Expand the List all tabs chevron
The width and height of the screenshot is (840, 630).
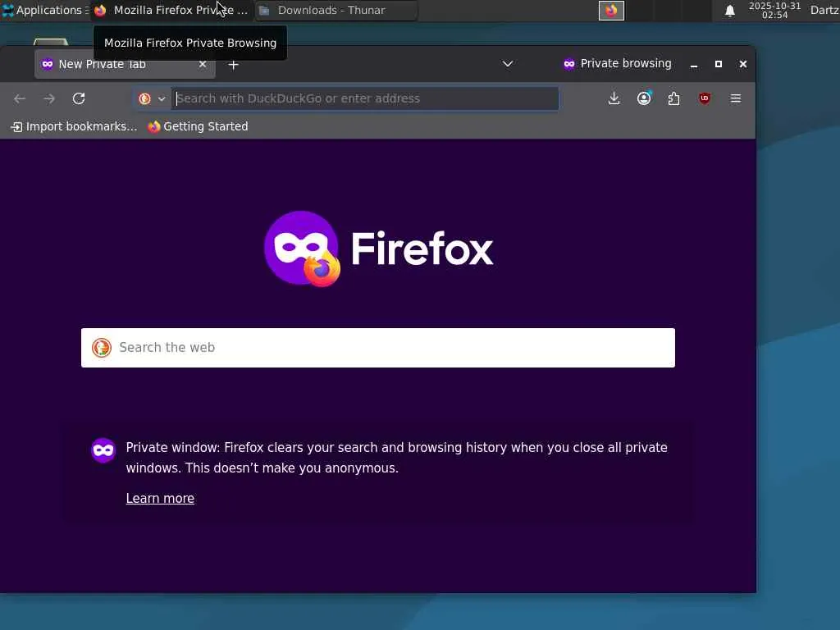[507, 64]
